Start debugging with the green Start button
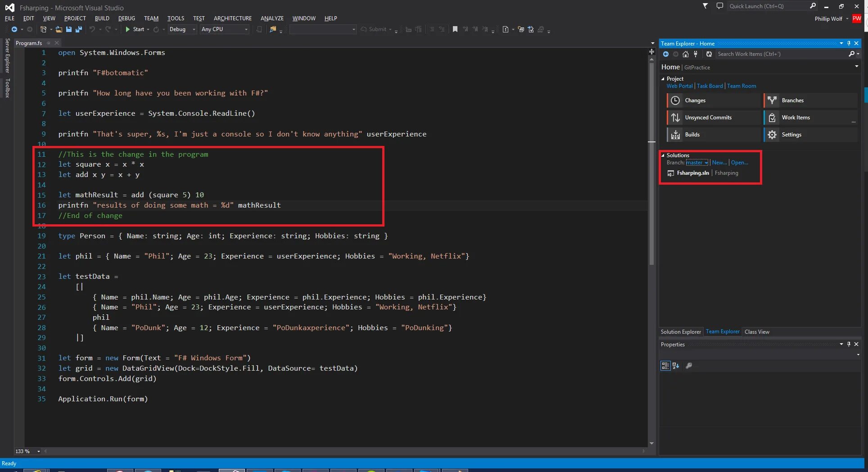The height and width of the screenshot is (472, 868). [134, 29]
